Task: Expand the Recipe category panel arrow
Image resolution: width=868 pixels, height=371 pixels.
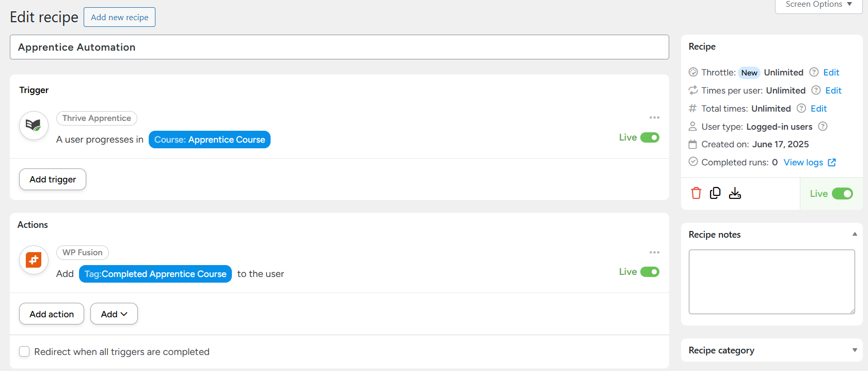Action: click(x=855, y=350)
